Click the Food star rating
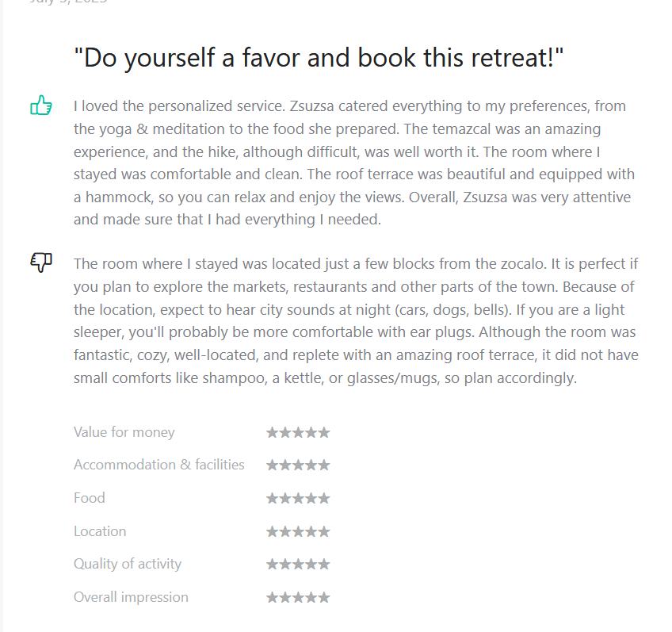Image resolution: width=672 pixels, height=632 pixels. click(x=298, y=498)
